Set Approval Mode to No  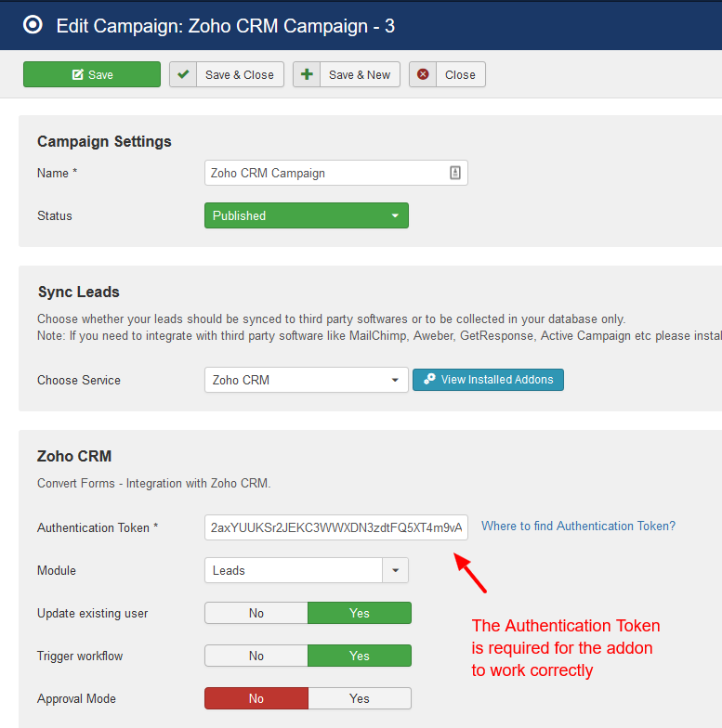[x=256, y=698]
